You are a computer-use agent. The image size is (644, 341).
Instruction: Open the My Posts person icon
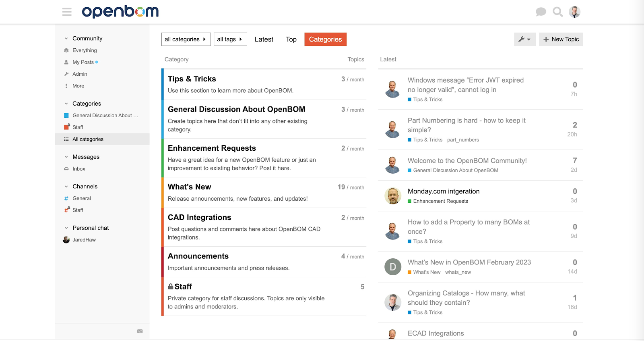tap(66, 62)
